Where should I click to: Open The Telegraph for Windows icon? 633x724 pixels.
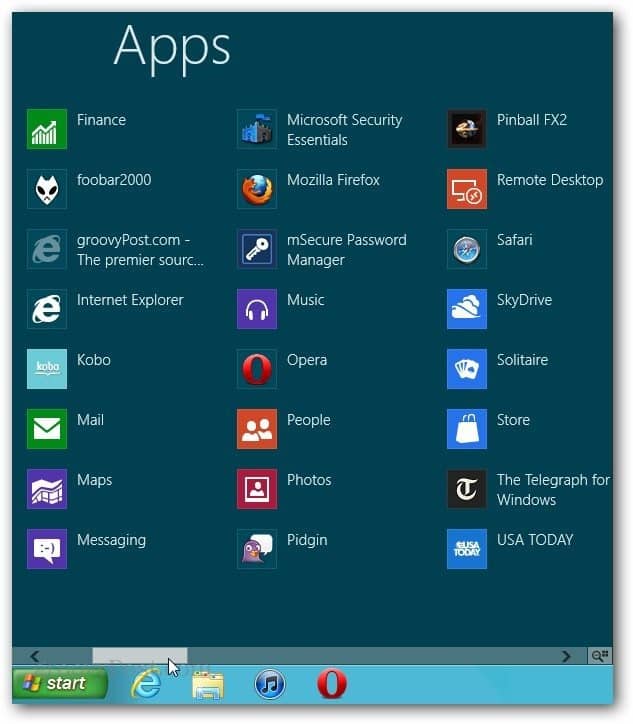pos(467,489)
